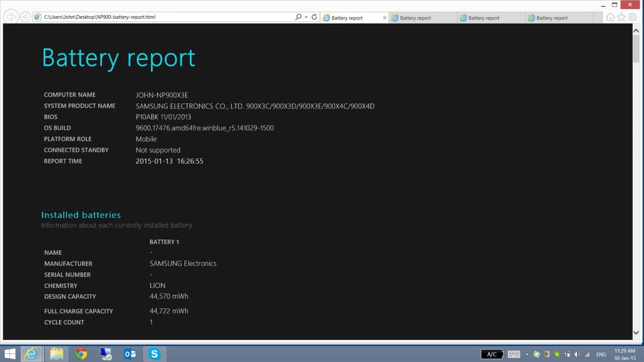The height and width of the screenshot is (362, 644).
Task: Open Internet Explorer from the taskbar
Action: [32, 354]
